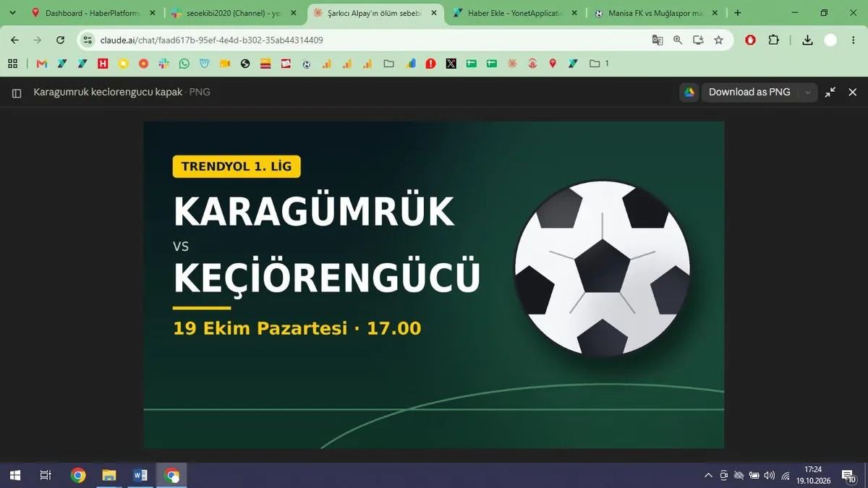Switch to the seoekibi2020 (Channel) tab
Image resolution: width=868 pixels, height=488 pixels.
click(234, 13)
